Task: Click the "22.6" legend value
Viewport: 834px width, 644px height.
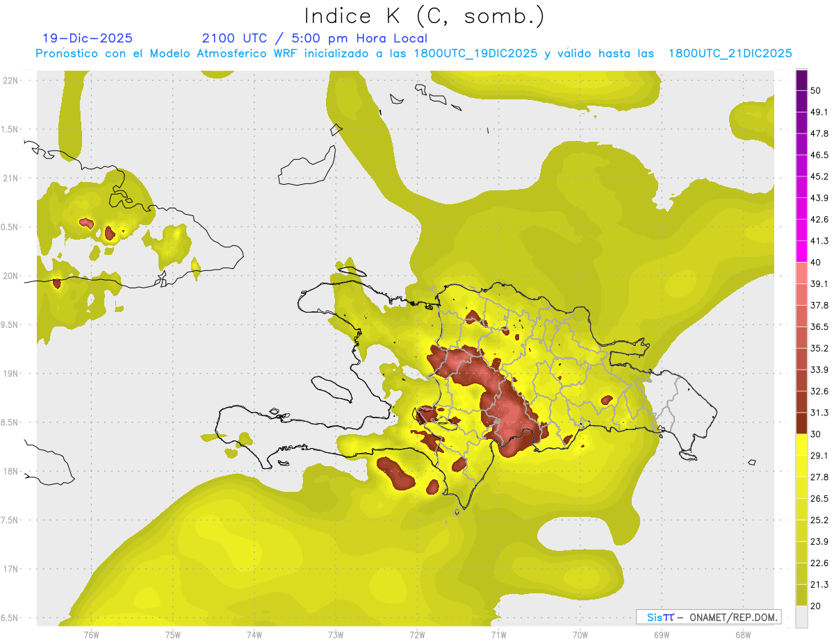Action: (819, 563)
